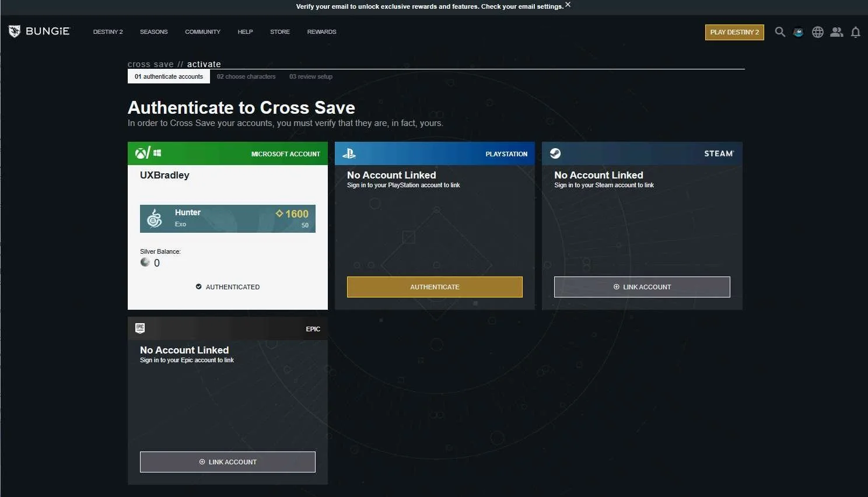Click the 'EPIC' header label
Screen dimensions: 868x497
pos(313,329)
